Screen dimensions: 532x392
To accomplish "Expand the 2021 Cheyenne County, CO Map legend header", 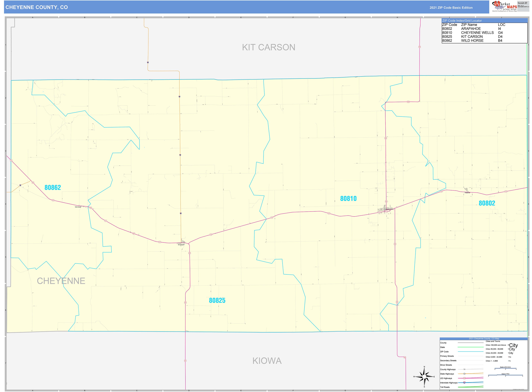I will [484, 339].
